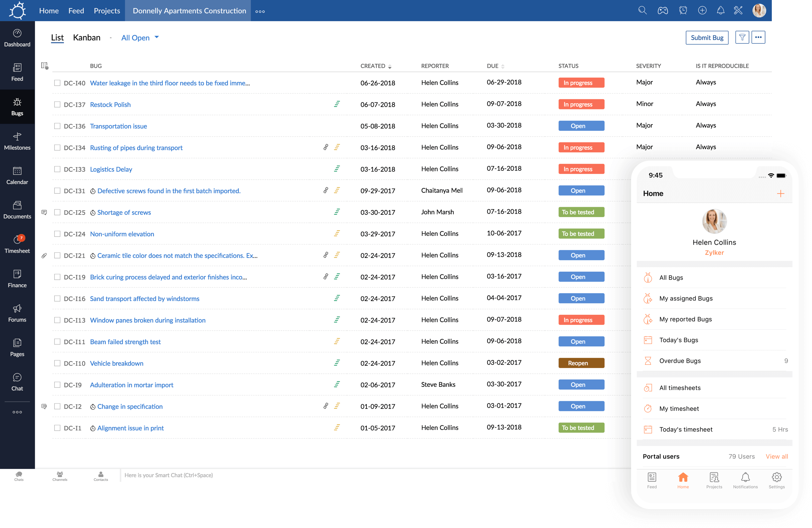812x528 pixels.
Task: Toggle checkbox for DC-140 bug
Action: click(x=57, y=83)
